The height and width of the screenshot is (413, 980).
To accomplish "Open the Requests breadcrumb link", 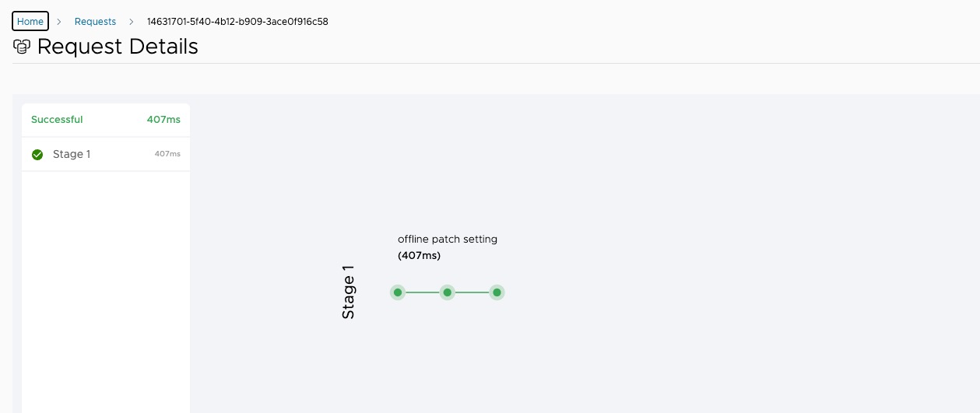I will coord(95,22).
